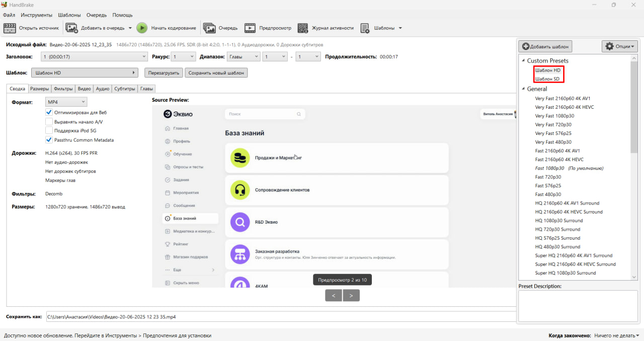Open the Помощь menu
Image resolution: width=644 pixels, height=341 pixels.
point(122,15)
